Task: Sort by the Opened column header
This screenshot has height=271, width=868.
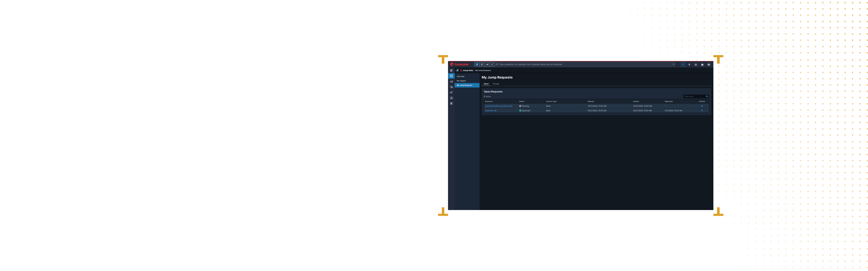Action: (591, 101)
